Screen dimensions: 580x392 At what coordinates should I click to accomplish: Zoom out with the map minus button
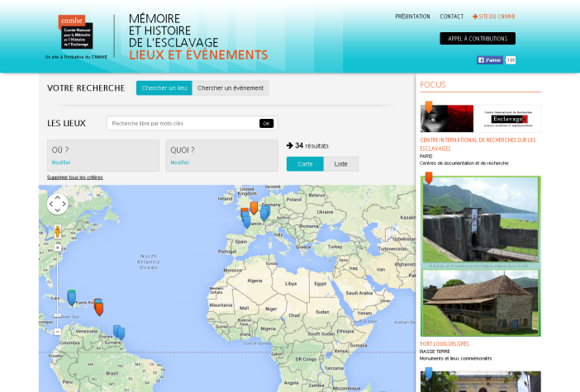[57, 332]
